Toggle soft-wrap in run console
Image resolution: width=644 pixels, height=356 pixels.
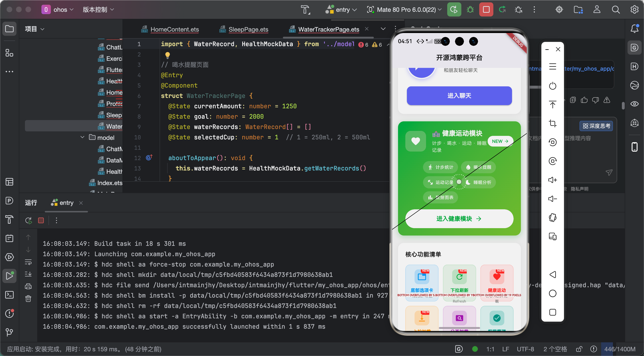click(28, 262)
